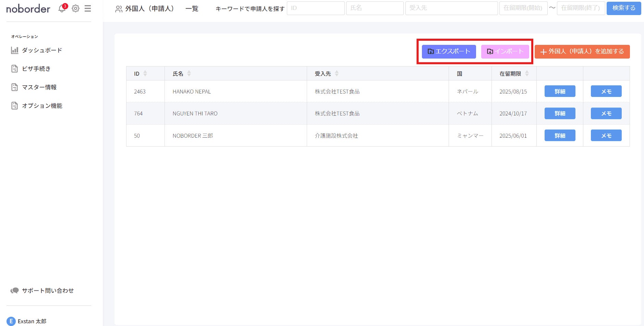The height and width of the screenshot is (326, 644).
Task: Click the オペレーション section label
Action: tap(24, 37)
